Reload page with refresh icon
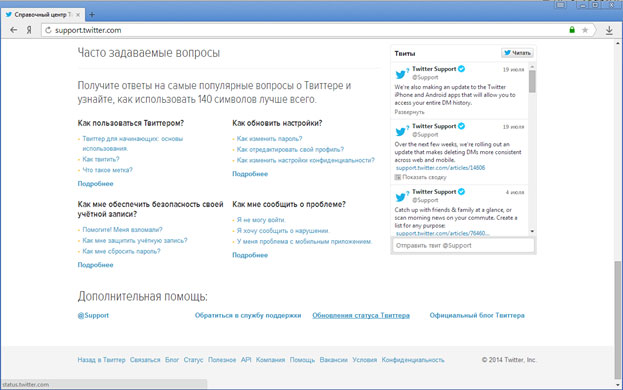623x390 pixels. (48, 30)
